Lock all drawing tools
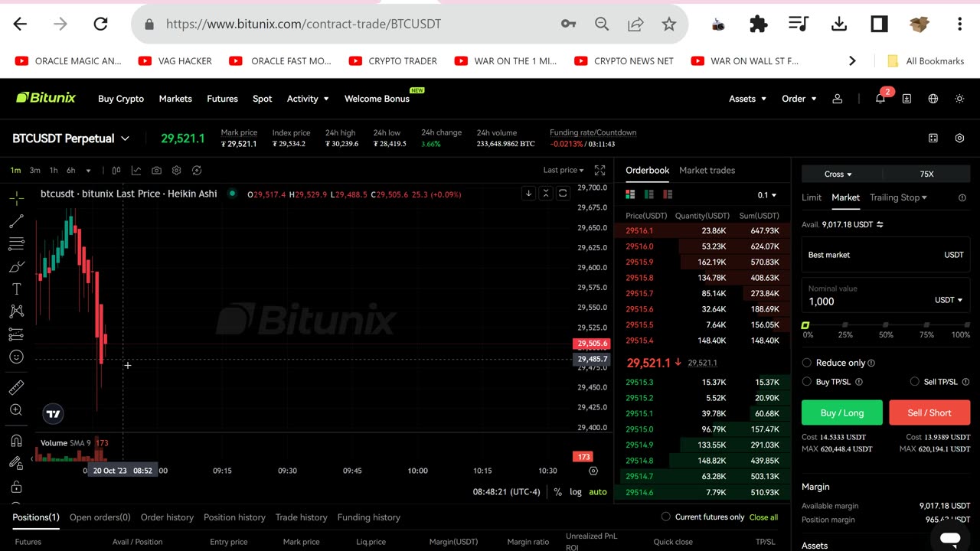 (16, 487)
